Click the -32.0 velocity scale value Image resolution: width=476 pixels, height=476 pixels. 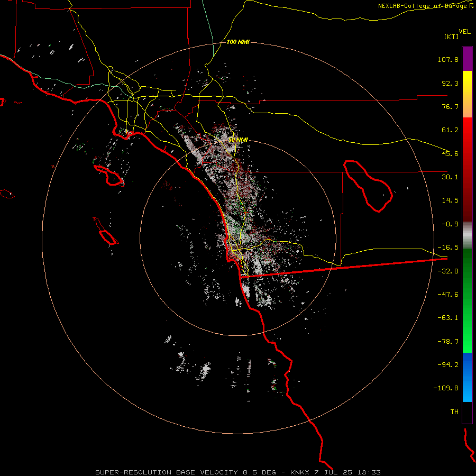(448, 271)
